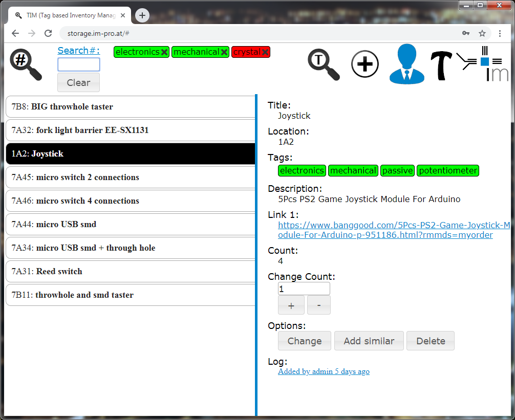
Task: Click the browser forward arrow
Action: tap(32, 33)
